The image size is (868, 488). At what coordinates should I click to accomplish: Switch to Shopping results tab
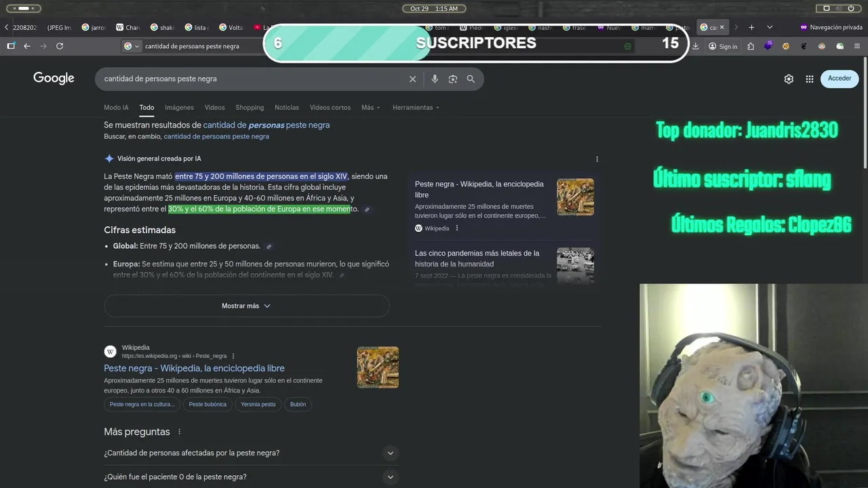coord(250,108)
